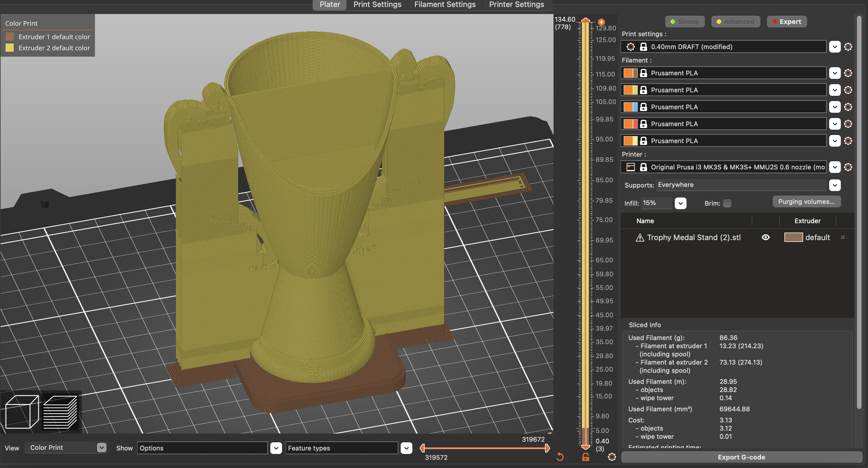Select the Simple mode
The image size is (868, 468).
pyautogui.click(x=684, y=22)
